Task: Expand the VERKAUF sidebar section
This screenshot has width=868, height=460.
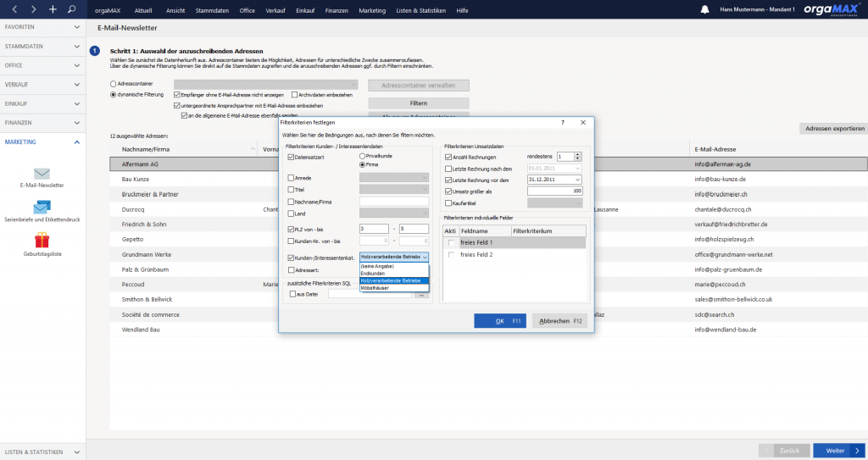Action: 42,85
